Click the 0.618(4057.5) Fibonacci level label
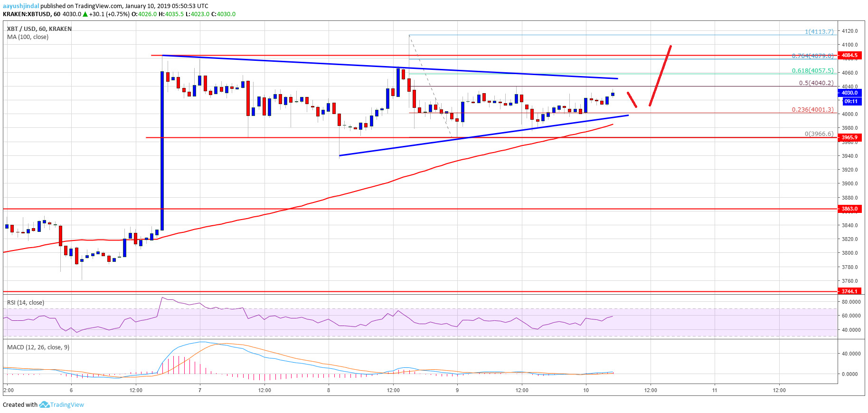This screenshot has height=413, width=868. [812, 71]
